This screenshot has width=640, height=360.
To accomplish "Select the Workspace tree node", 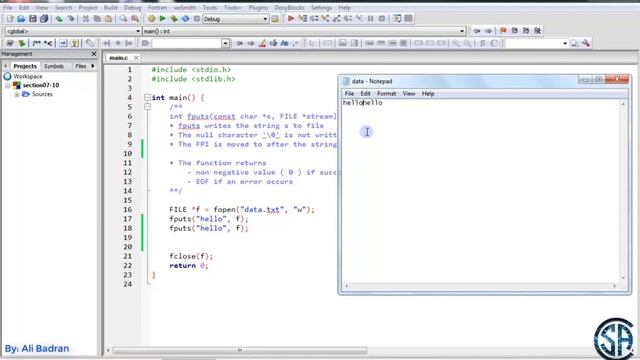I will click(28, 76).
